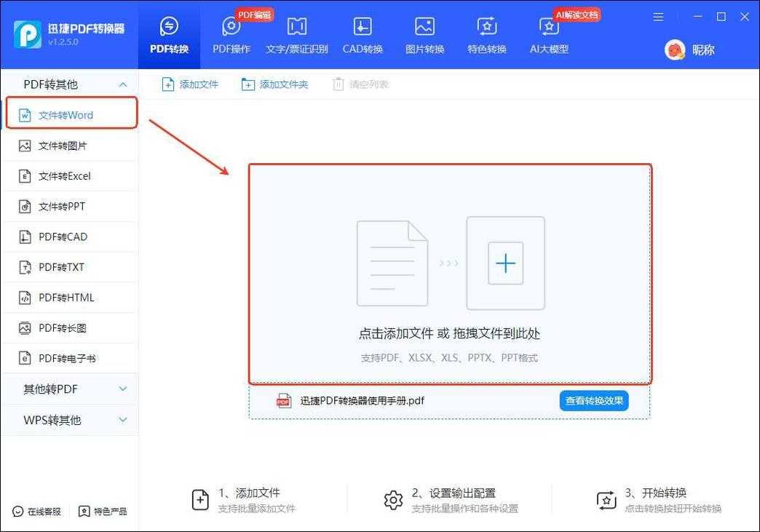Collapse the PDF转其他 section
The width and height of the screenshot is (760, 532).
[x=70, y=84]
